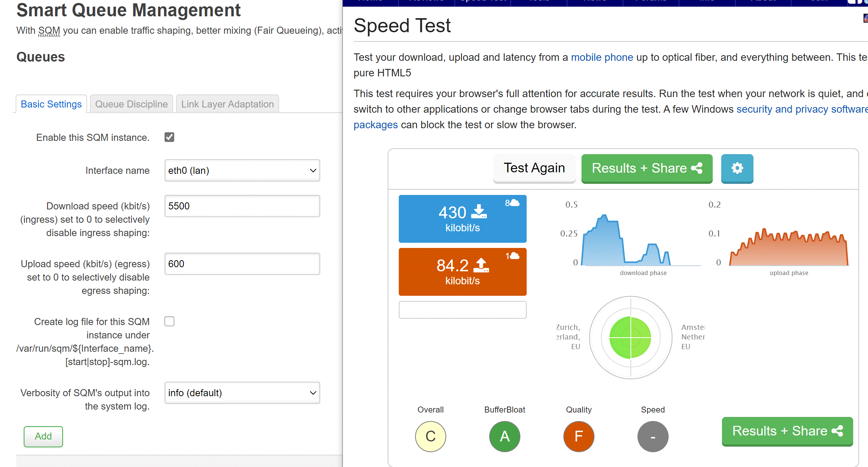Enable the create log file checkbox
868x467 pixels.
pos(169,321)
